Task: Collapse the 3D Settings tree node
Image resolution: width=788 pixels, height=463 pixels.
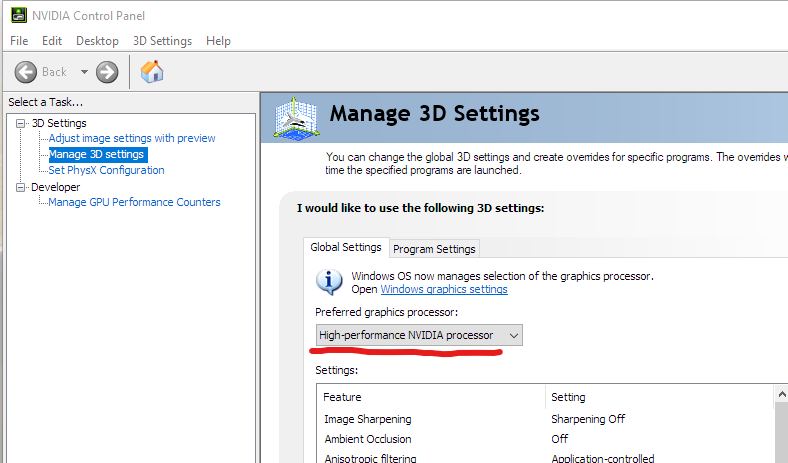Action: pyautogui.click(x=20, y=123)
